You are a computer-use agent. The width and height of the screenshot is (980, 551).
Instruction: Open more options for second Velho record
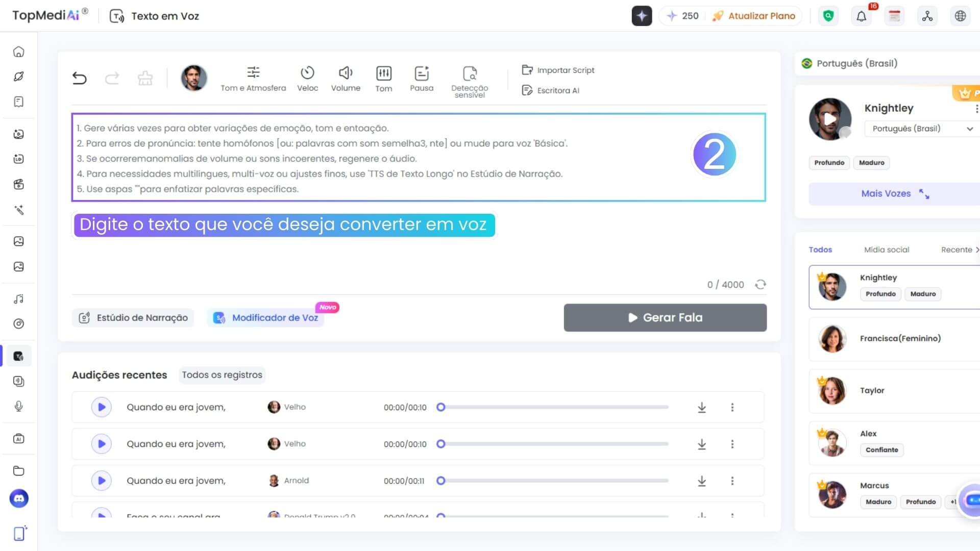(x=732, y=444)
